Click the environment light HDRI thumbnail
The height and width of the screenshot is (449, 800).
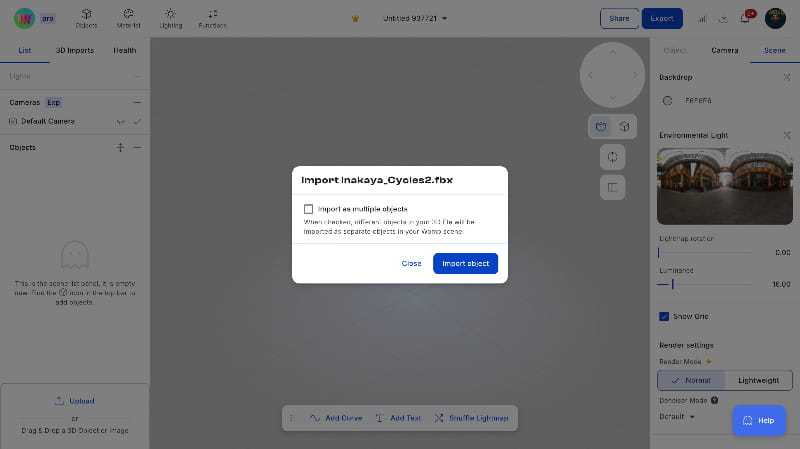tap(724, 186)
